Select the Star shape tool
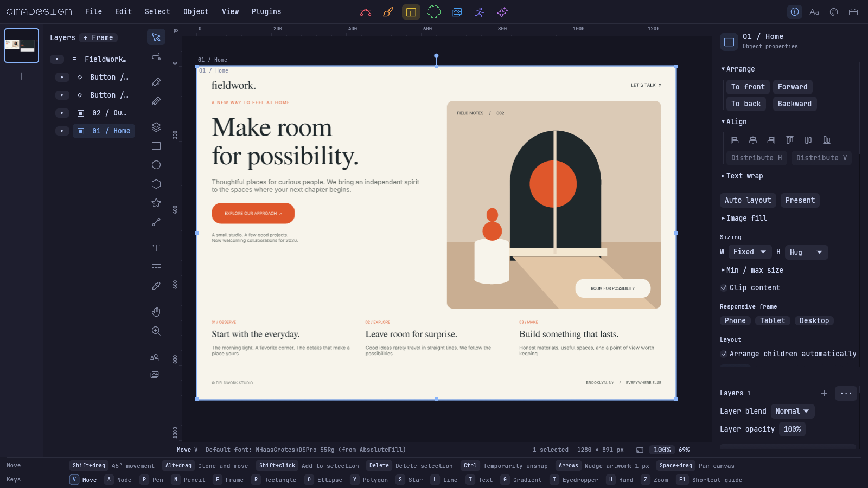Image resolution: width=868 pixels, height=488 pixels. coord(156,203)
